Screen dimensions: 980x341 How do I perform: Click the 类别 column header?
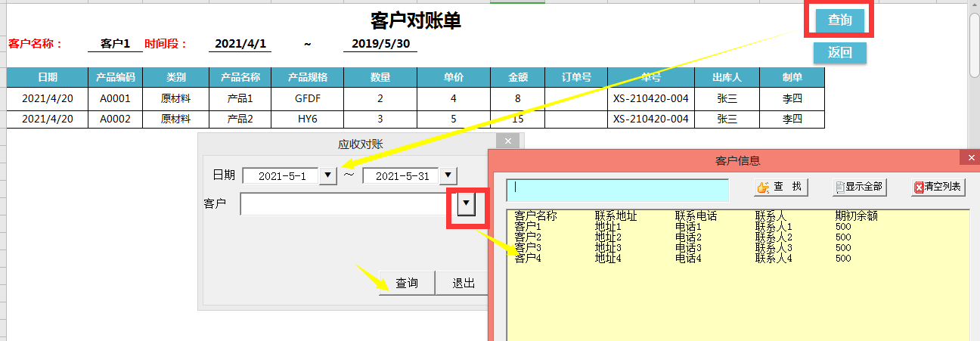[x=176, y=77]
